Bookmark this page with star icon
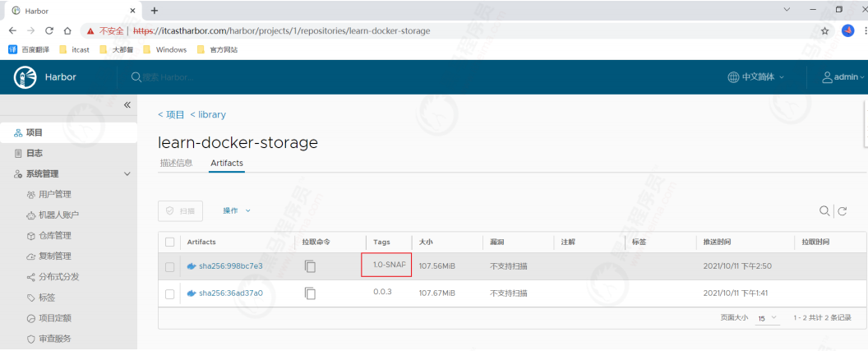This screenshot has height=351, width=868. point(824,31)
